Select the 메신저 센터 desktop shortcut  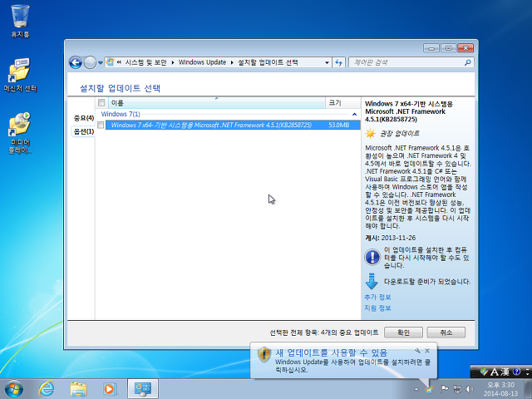[20, 76]
